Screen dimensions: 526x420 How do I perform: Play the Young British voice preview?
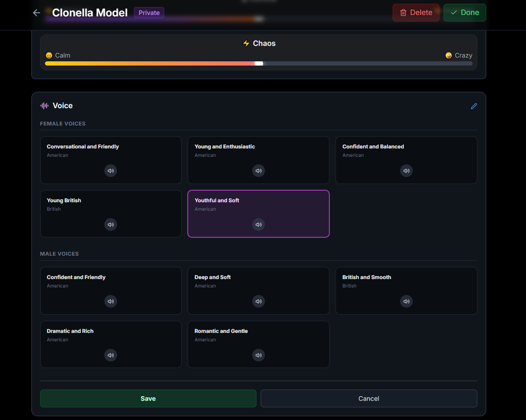point(110,225)
